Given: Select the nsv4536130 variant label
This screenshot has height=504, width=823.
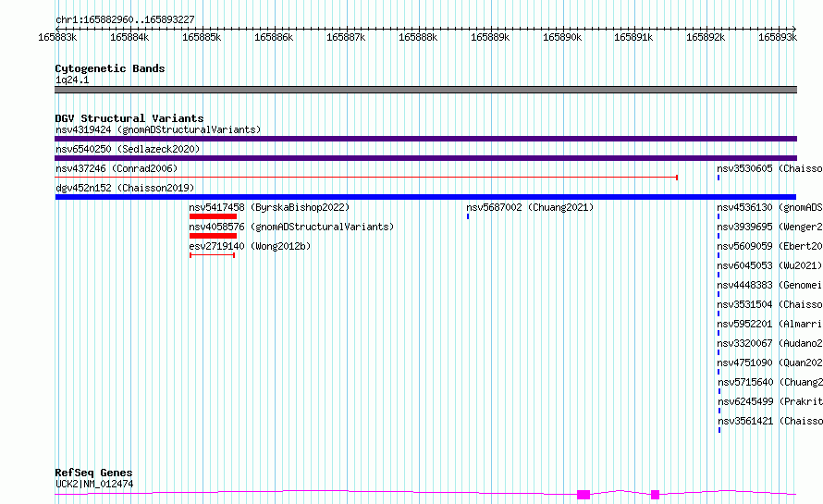Looking at the screenshot, I should pos(769,207).
